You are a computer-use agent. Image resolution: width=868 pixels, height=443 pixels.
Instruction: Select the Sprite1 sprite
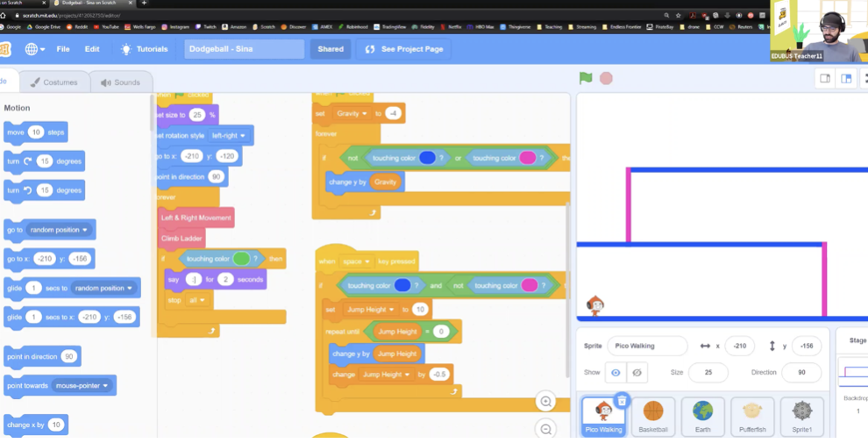point(801,417)
